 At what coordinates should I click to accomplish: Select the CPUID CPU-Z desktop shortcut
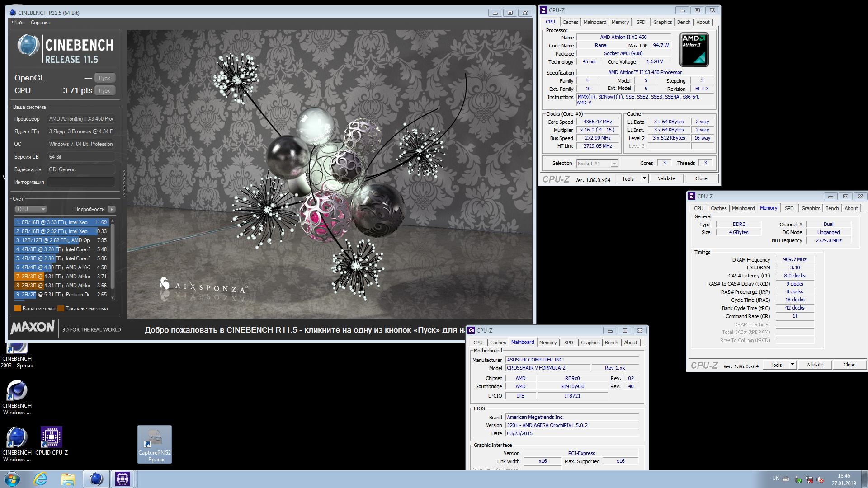point(52,441)
